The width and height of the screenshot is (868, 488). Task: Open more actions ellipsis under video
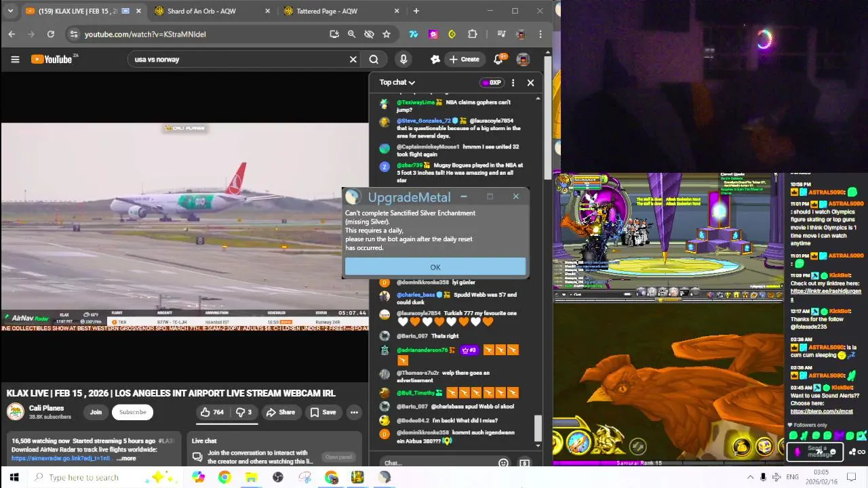point(354,412)
